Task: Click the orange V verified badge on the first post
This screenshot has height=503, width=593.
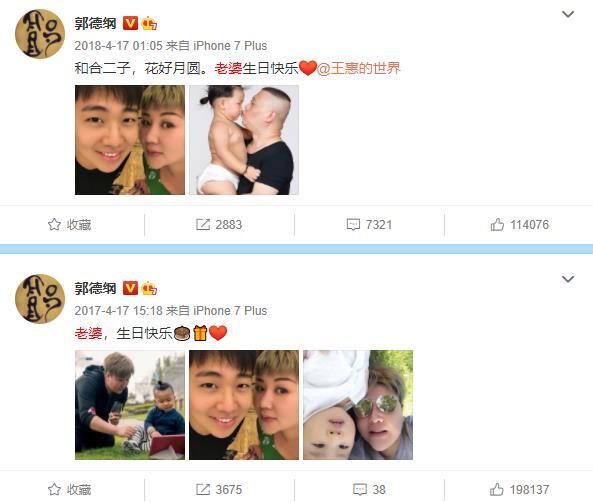Action: (130, 23)
